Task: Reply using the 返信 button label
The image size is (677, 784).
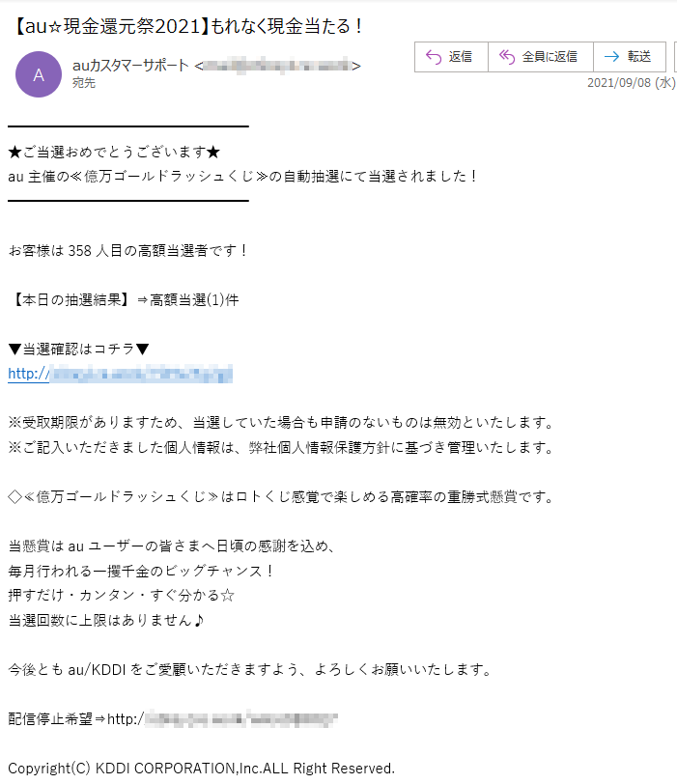Action: click(x=460, y=57)
